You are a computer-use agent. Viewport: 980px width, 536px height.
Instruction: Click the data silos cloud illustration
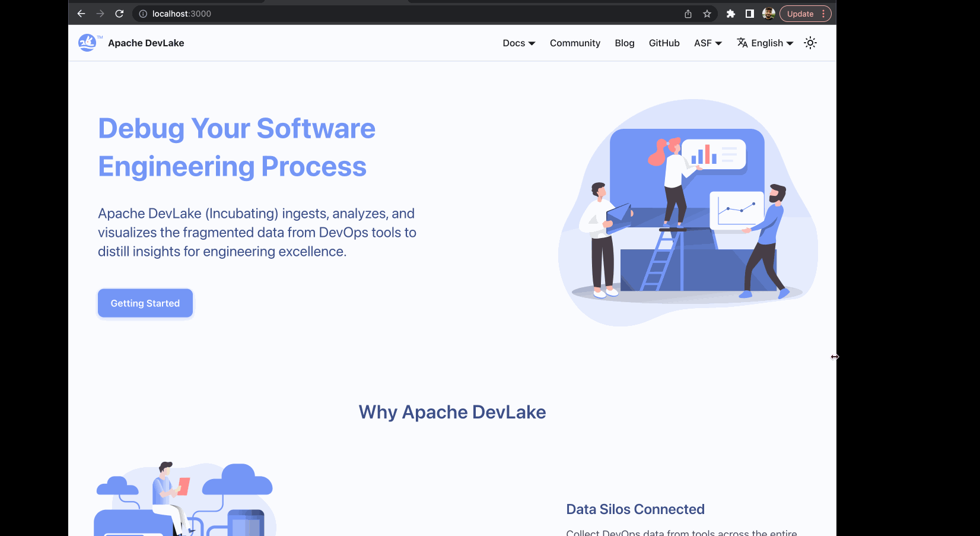[x=185, y=499]
